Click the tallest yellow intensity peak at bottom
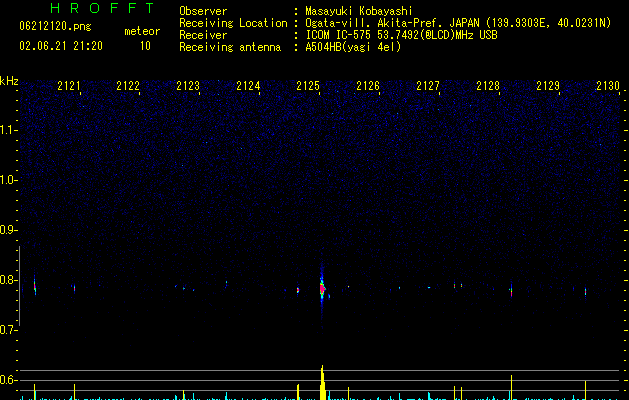 click(x=323, y=382)
